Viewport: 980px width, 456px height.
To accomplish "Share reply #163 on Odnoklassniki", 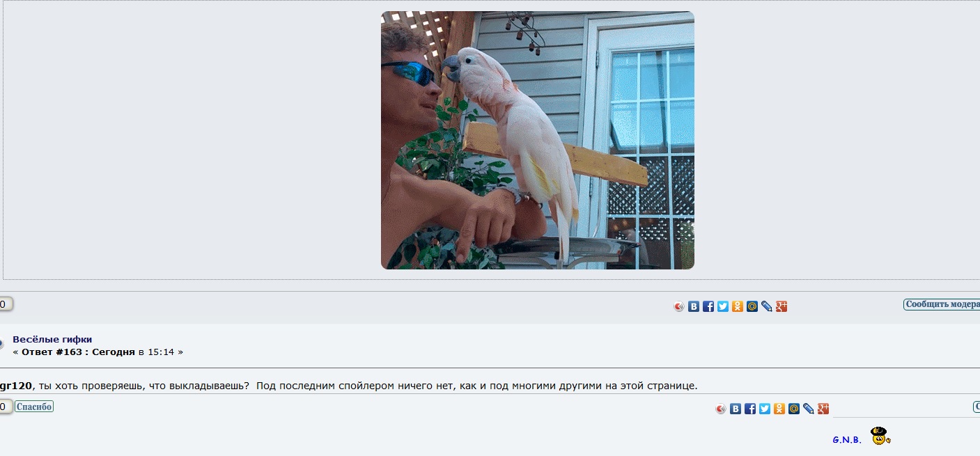I will click(x=779, y=409).
